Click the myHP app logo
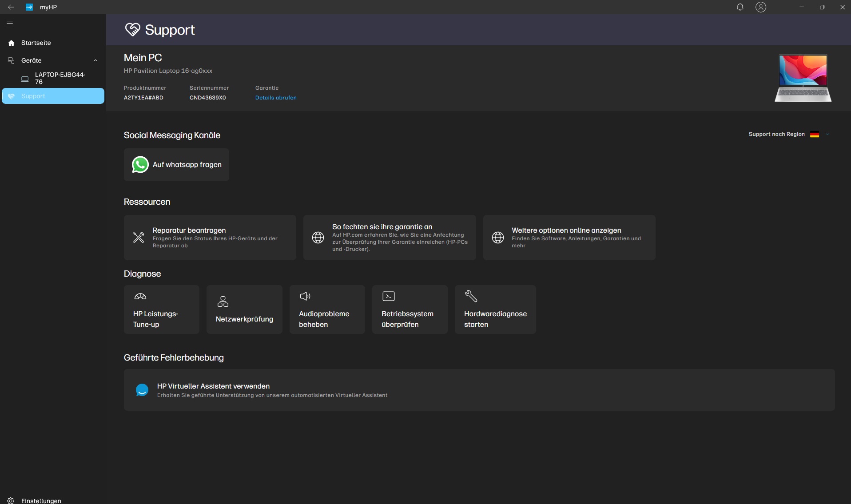This screenshot has height=504, width=851. tap(29, 7)
